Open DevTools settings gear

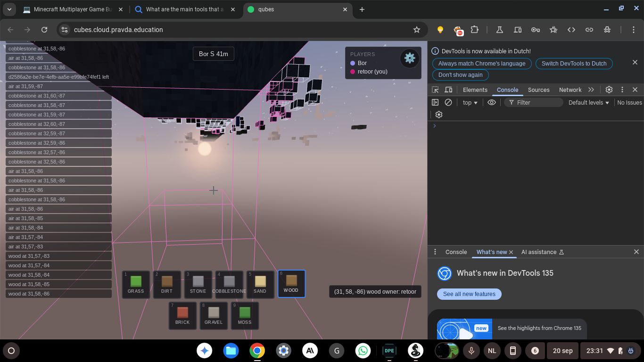click(609, 90)
